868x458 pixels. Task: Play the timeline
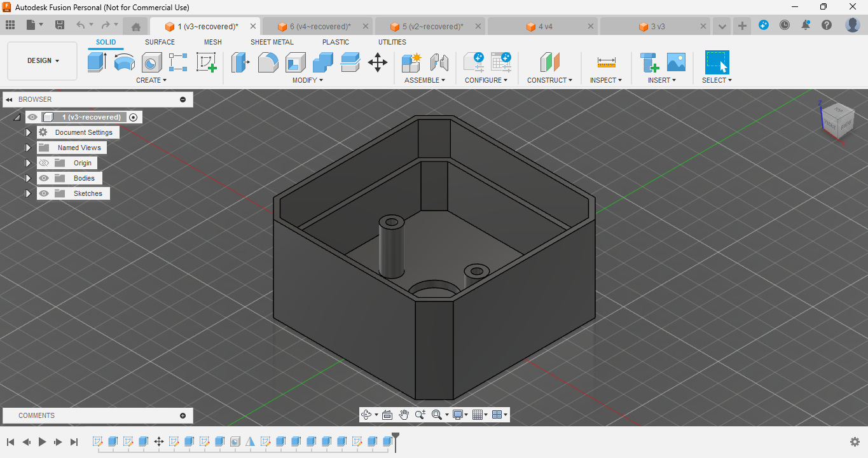pyautogui.click(x=42, y=441)
